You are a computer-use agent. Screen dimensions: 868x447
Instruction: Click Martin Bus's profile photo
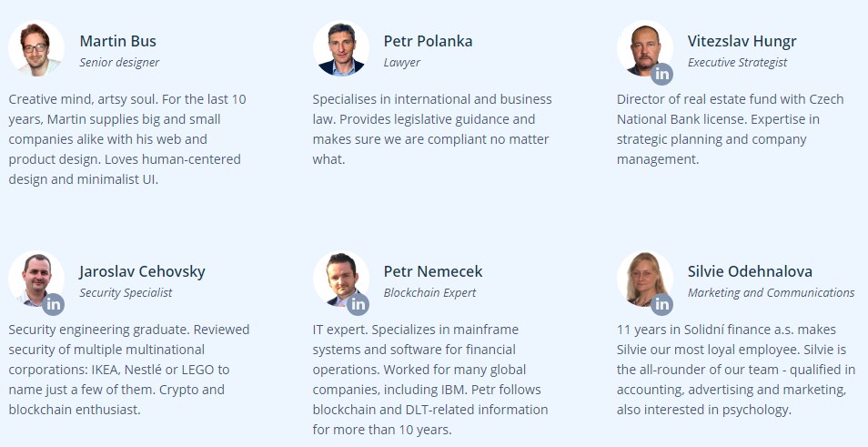click(35, 48)
